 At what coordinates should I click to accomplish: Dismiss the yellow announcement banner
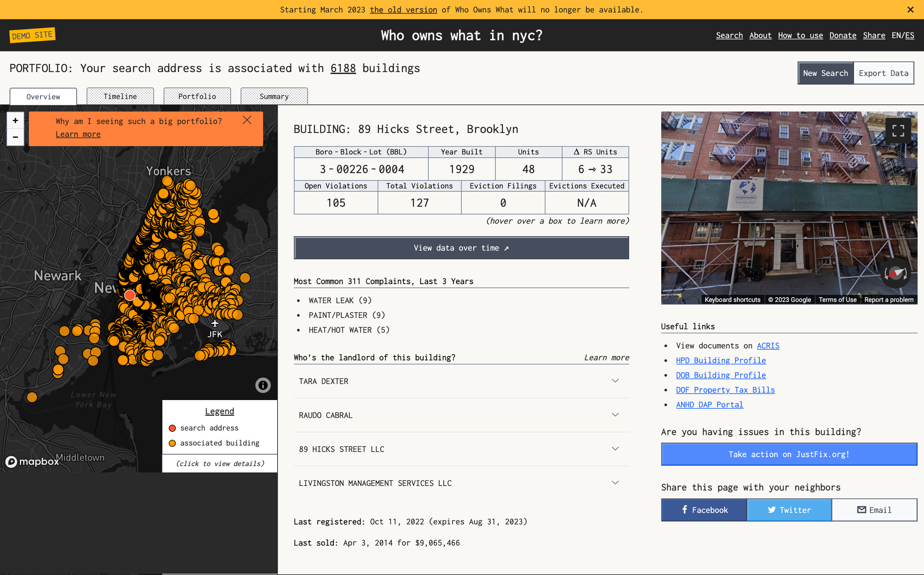[x=910, y=10]
